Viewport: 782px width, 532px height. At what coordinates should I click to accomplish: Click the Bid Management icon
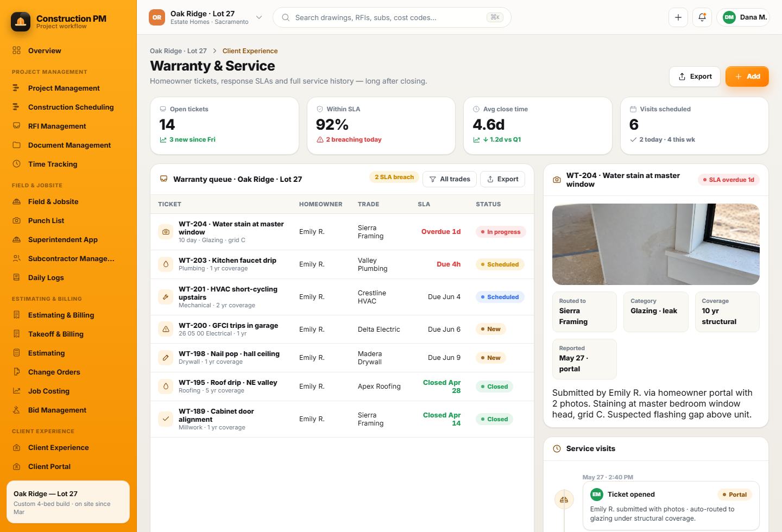pos(17,410)
